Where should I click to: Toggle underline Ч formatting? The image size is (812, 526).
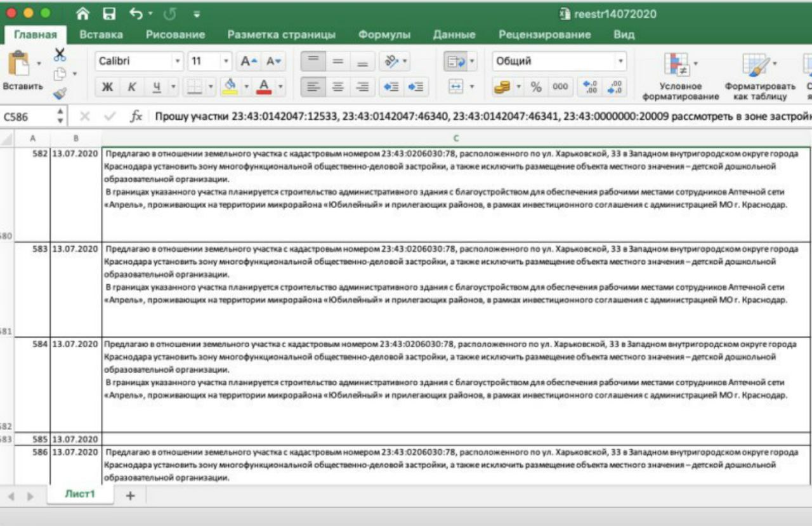click(156, 87)
